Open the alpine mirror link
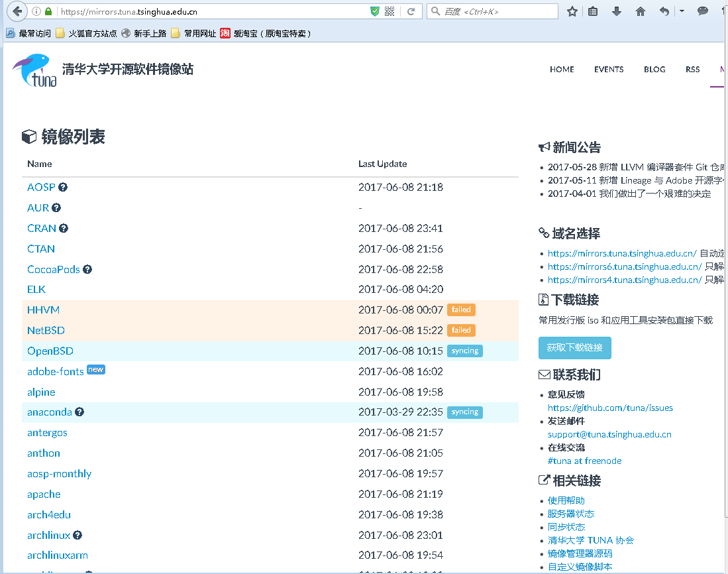Viewport: 728px width, 574px height. tap(41, 392)
